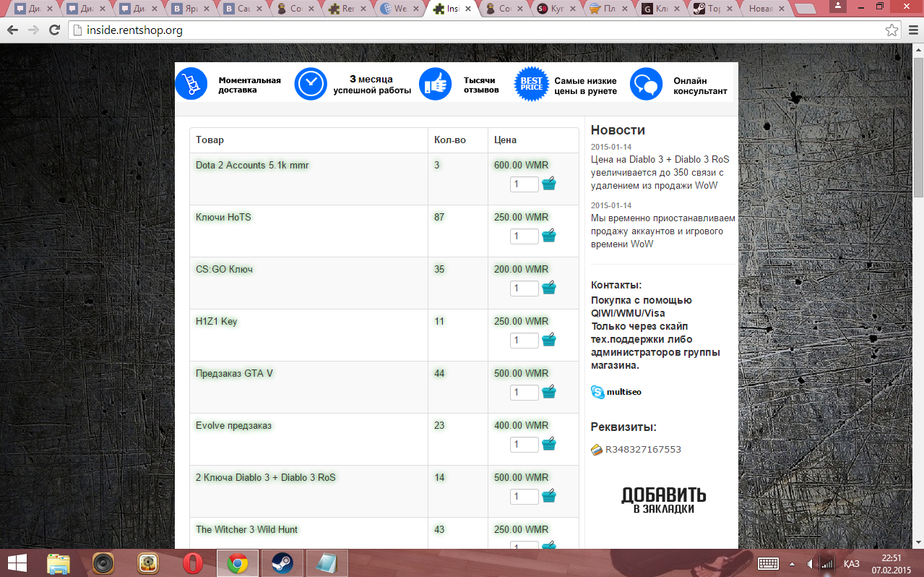Click quantity field for Ключи HoTS
This screenshot has height=577, width=924.
(524, 236)
